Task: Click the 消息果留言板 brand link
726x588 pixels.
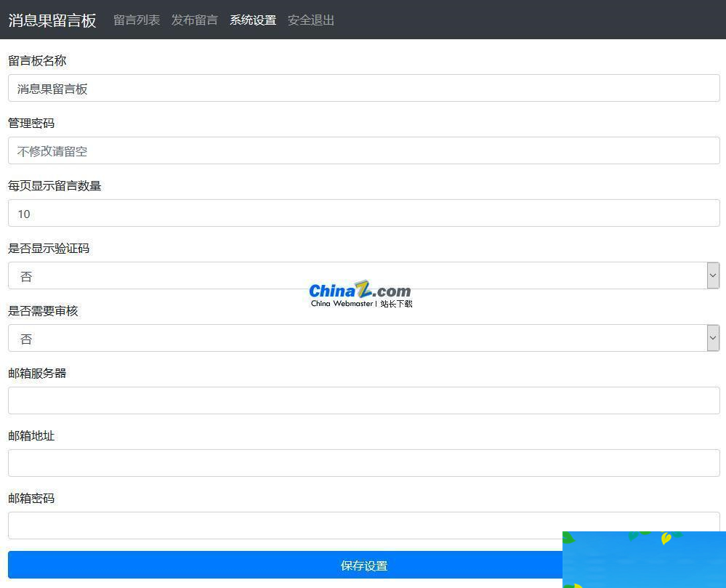Action: click(52, 21)
